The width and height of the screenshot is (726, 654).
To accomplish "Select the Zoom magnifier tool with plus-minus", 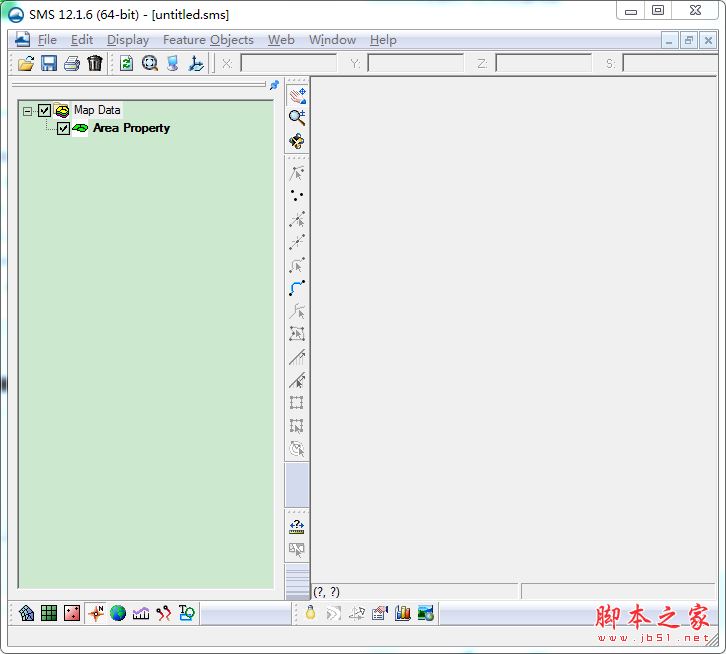I will point(297,118).
